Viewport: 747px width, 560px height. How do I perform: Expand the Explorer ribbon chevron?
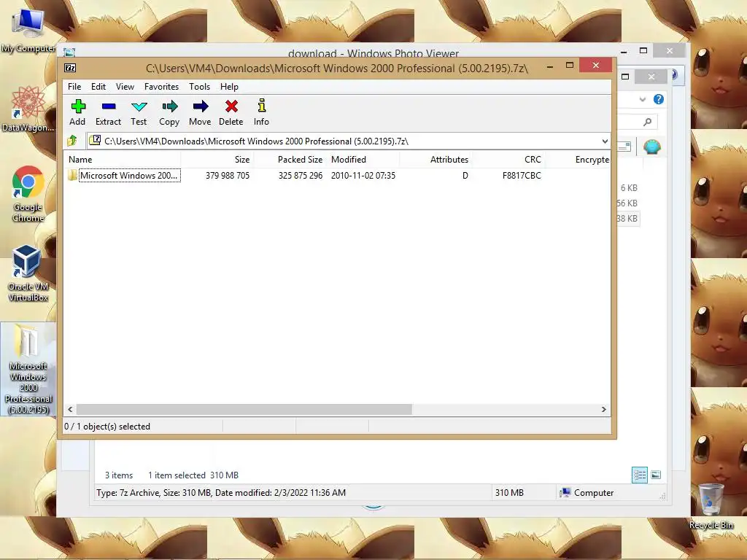click(x=642, y=99)
